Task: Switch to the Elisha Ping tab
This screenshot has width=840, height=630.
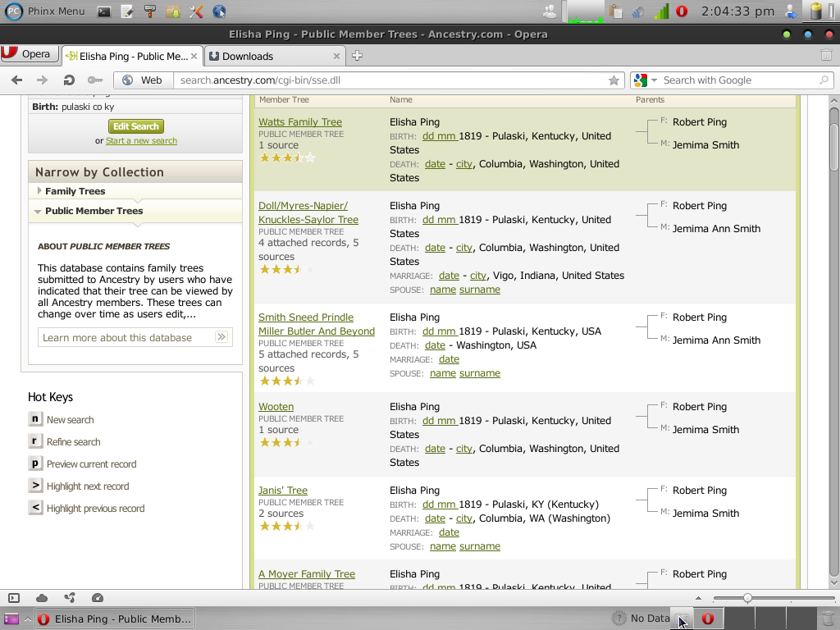Action: point(132,57)
